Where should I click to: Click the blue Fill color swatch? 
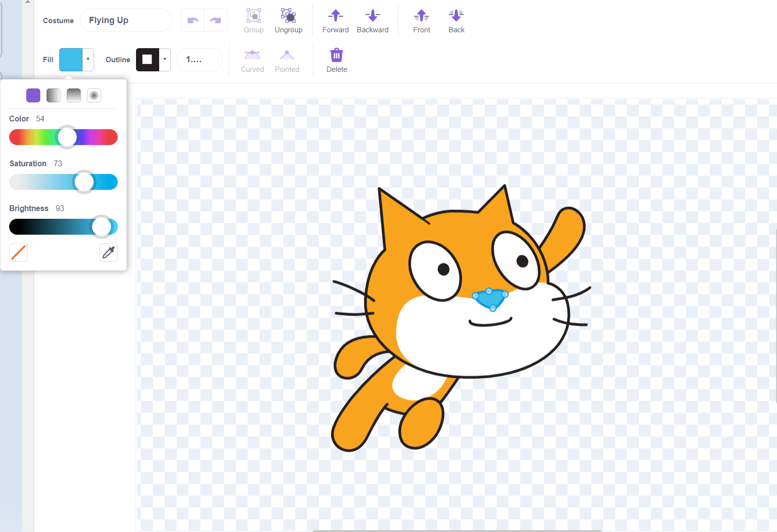[x=71, y=60]
